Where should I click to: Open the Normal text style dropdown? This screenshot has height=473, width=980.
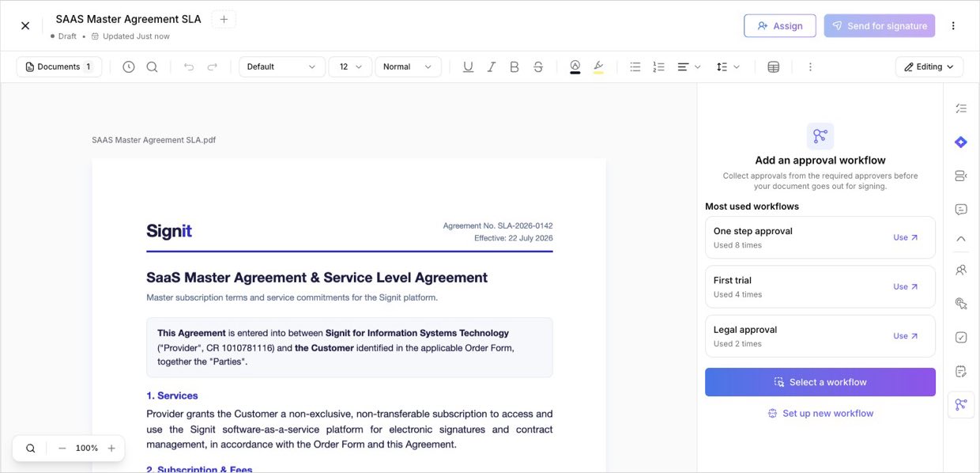[x=408, y=67]
